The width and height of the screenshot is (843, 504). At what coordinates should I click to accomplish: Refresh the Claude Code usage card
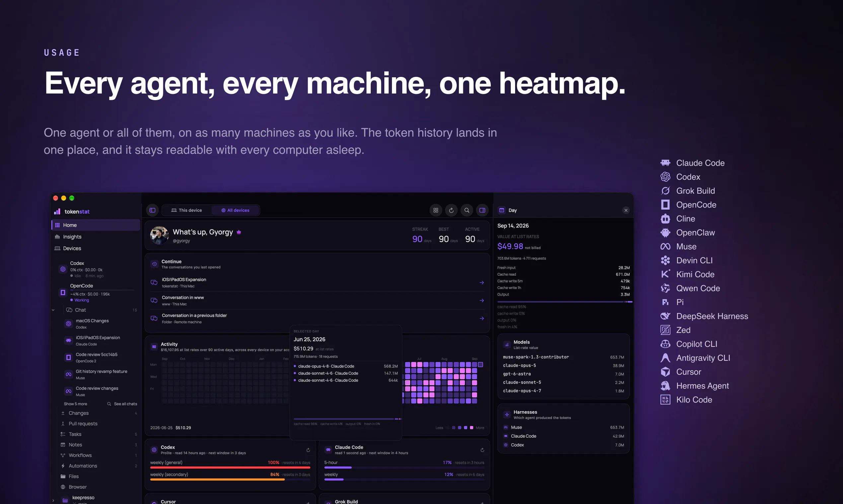click(482, 450)
